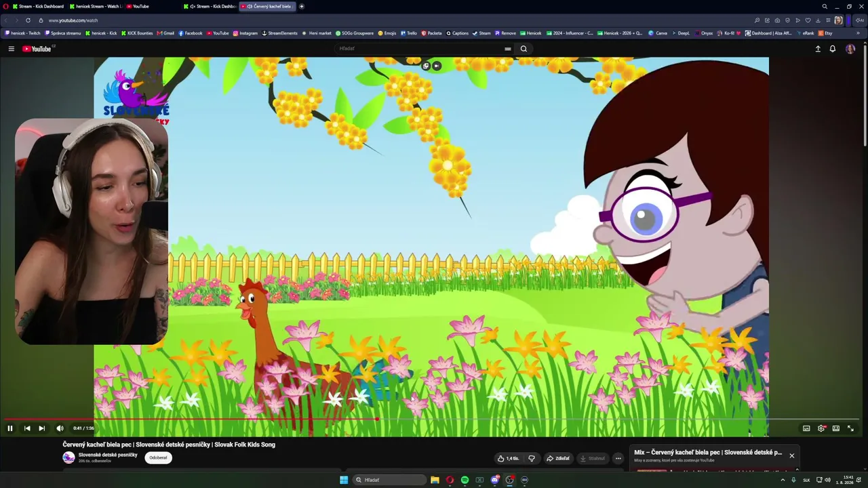Click the Windows taskbar search box
Image resolution: width=868 pixels, height=488 pixels.
point(390,480)
